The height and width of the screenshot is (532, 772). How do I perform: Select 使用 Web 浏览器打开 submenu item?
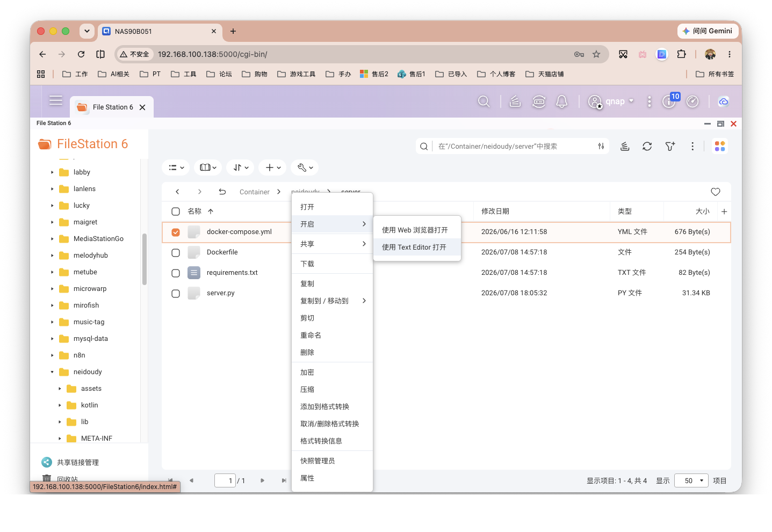coord(417,230)
